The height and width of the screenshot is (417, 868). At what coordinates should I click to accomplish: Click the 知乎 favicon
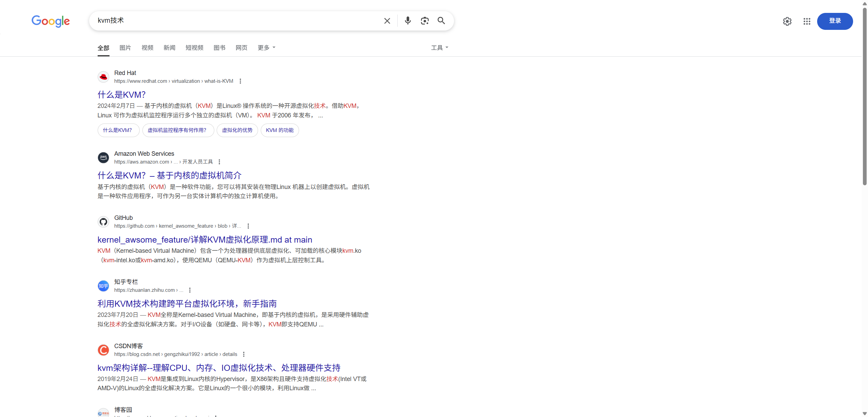103,286
